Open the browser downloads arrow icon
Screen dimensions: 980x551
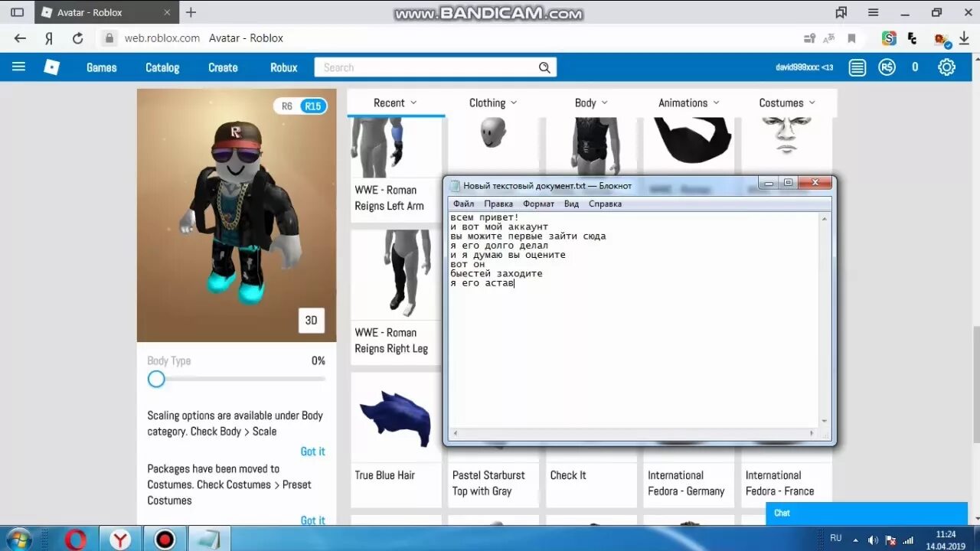click(x=964, y=38)
